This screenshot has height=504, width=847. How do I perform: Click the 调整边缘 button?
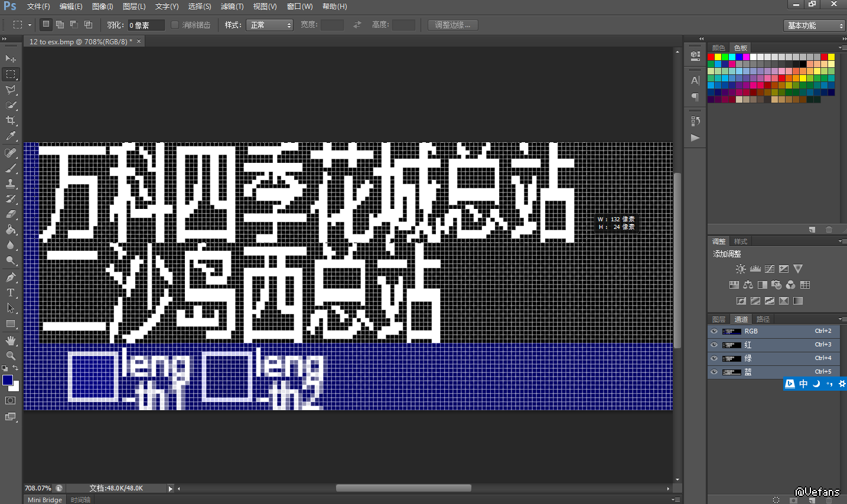click(452, 25)
